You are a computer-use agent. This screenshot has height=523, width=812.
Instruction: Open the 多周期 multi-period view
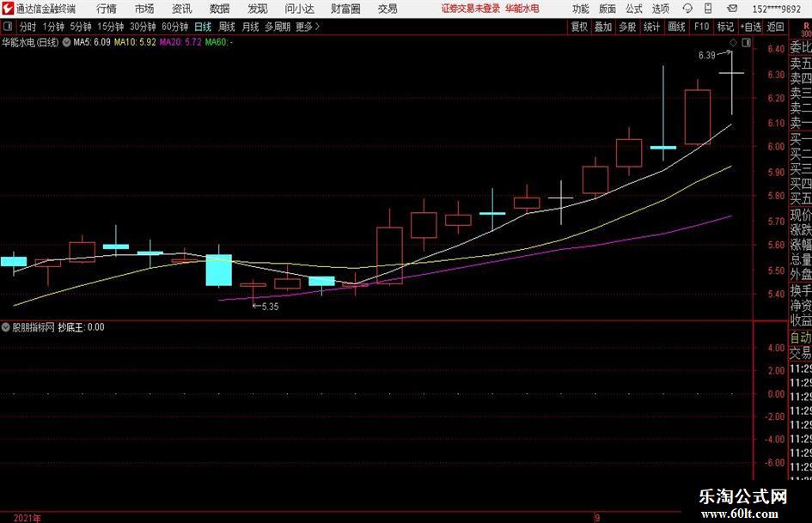(278, 27)
